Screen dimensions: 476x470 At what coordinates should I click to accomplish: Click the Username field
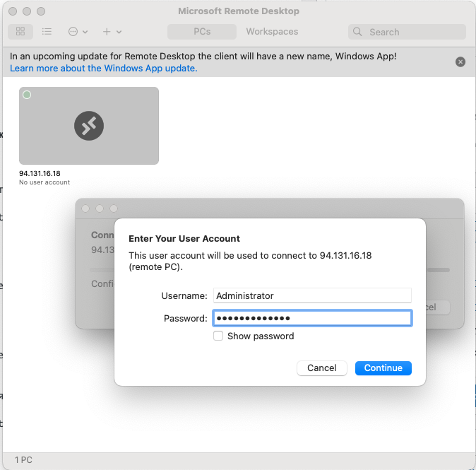[312, 295]
